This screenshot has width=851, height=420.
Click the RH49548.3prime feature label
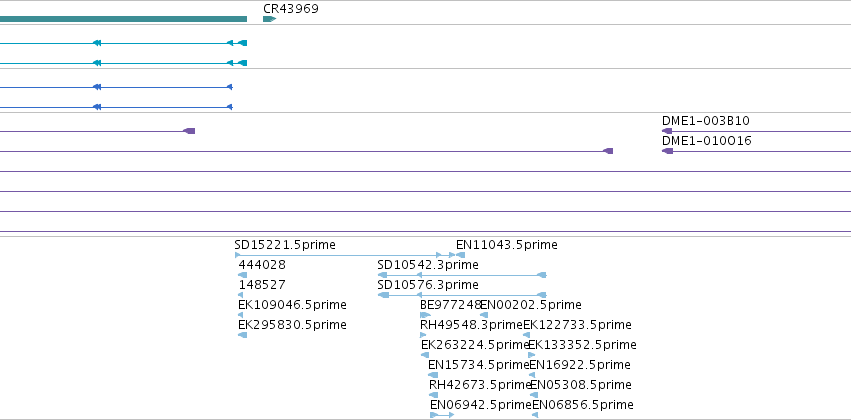(x=471, y=325)
